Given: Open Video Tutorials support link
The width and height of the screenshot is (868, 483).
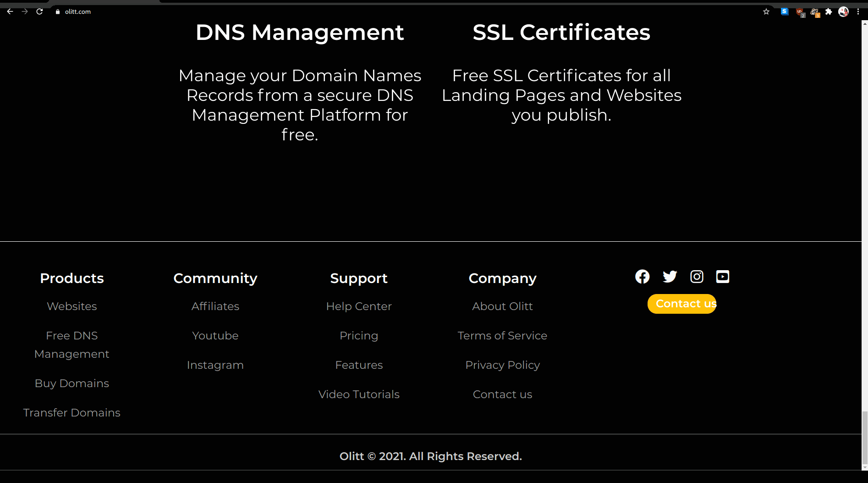Looking at the screenshot, I should coord(359,394).
